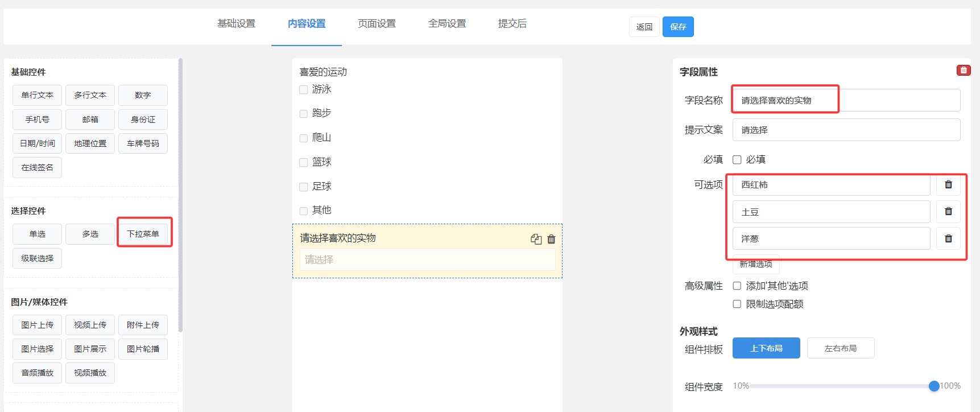Click the trash icon on the selected dropdown field
Viewport: 980px width, 412px height.
(551, 239)
